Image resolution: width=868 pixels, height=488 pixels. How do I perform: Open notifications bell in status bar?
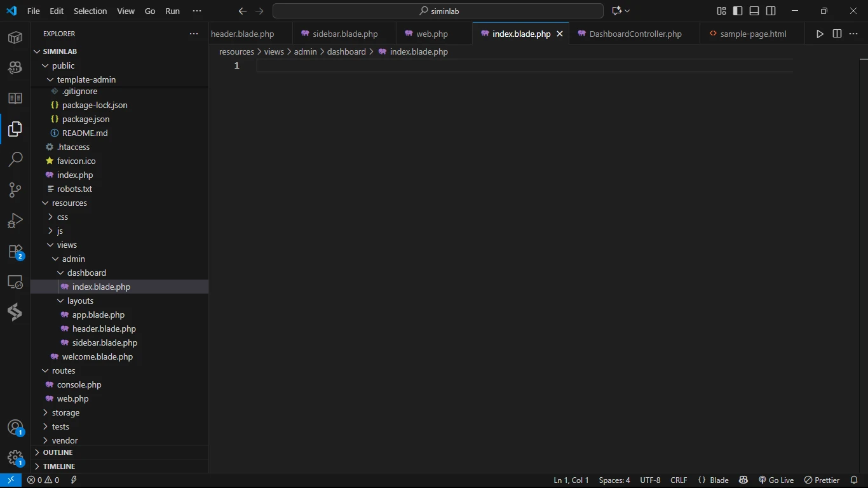854,480
